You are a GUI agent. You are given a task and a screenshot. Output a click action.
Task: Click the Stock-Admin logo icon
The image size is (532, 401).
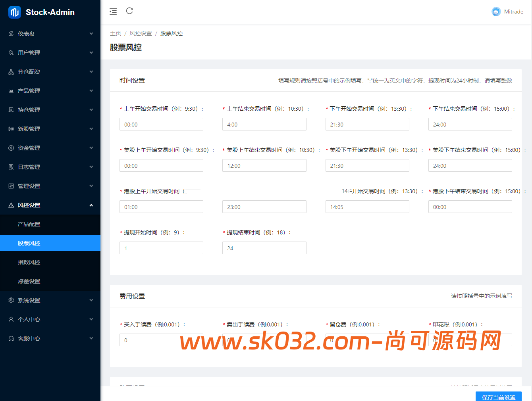pos(13,12)
